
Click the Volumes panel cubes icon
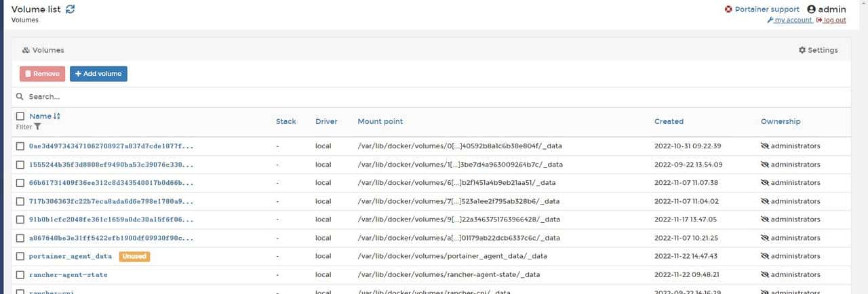(x=26, y=50)
